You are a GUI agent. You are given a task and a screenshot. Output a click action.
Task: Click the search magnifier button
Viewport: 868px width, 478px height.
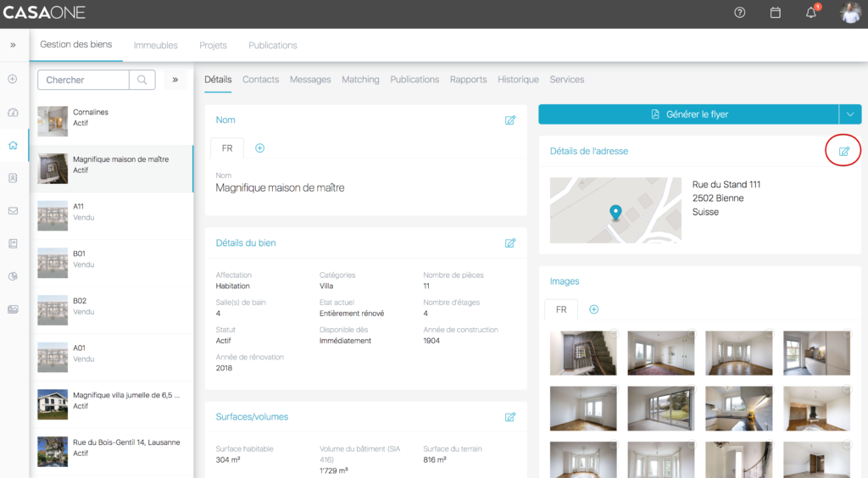142,80
